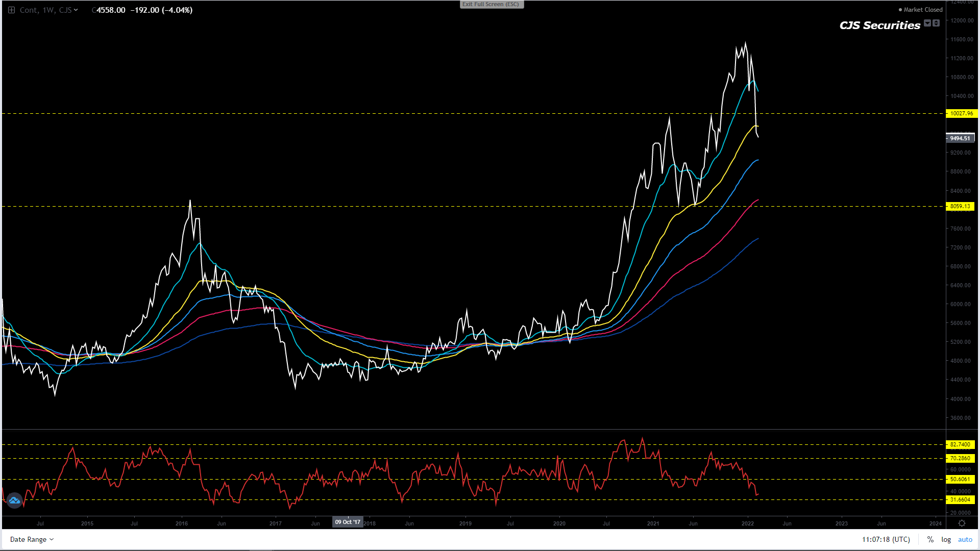Toggle log scale mode

point(946,539)
